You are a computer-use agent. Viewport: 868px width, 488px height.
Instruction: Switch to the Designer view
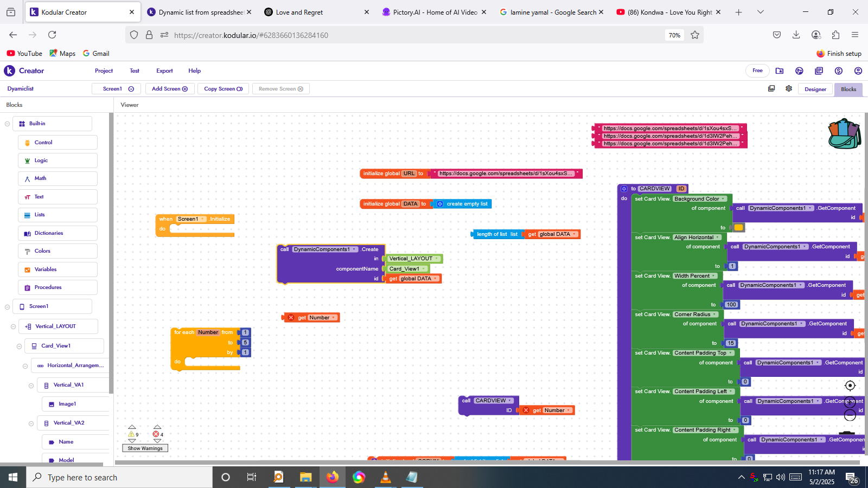click(815, 89)
